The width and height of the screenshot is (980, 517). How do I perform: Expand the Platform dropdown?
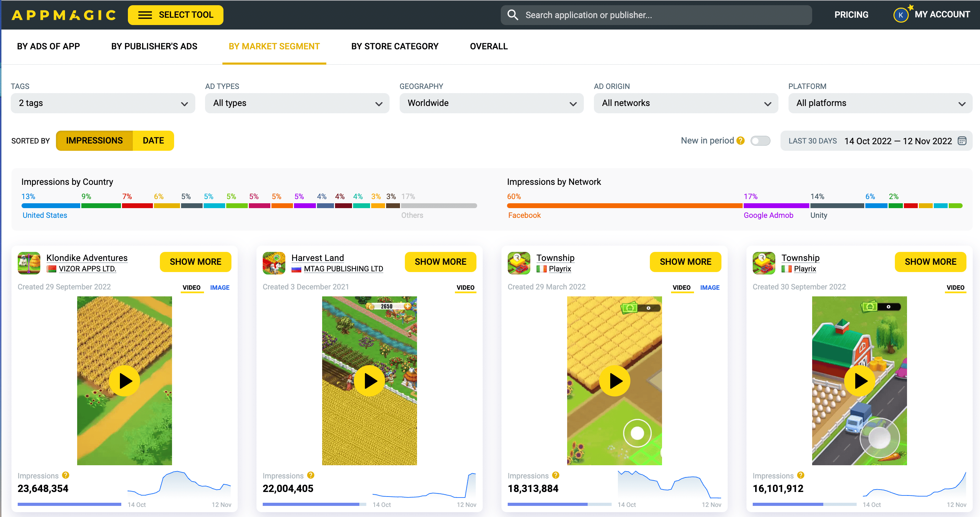click(880, 103)
